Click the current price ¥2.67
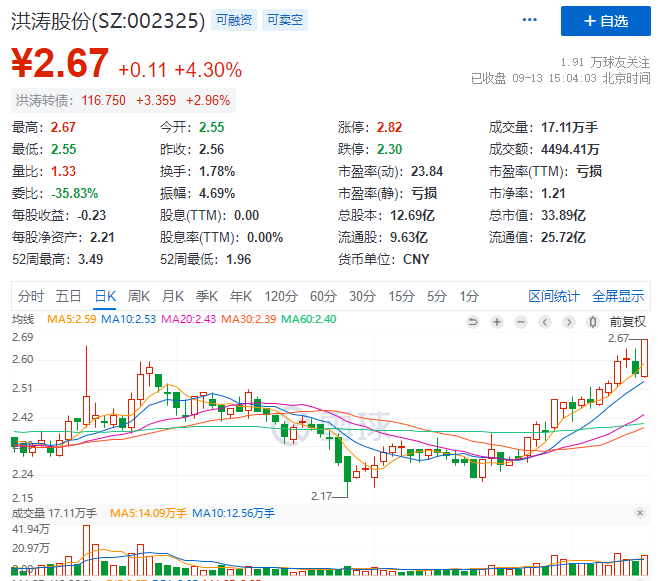 tap(60, 63)
